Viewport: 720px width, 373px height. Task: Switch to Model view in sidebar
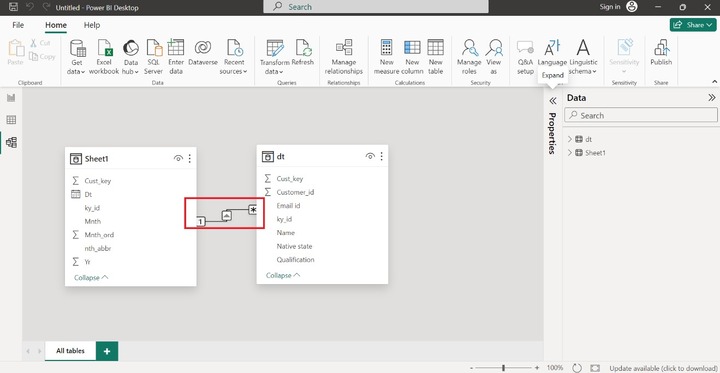tap(11, 142)
